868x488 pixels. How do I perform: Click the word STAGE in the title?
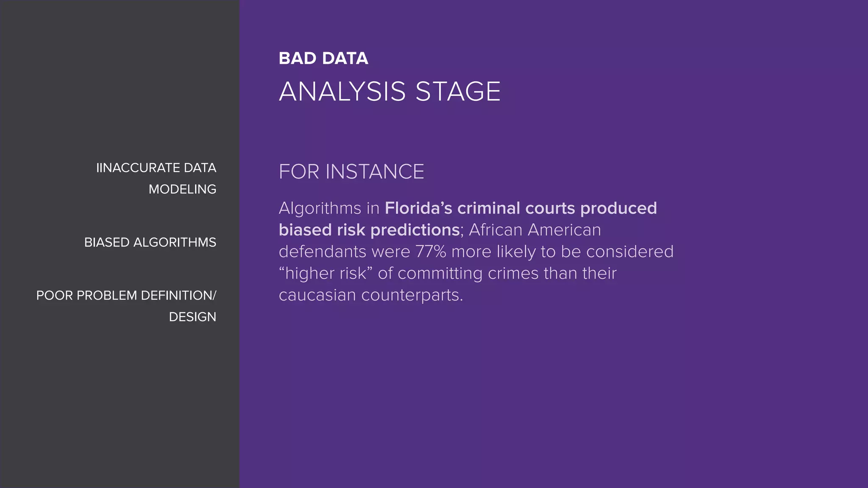(x=458, y=91)
